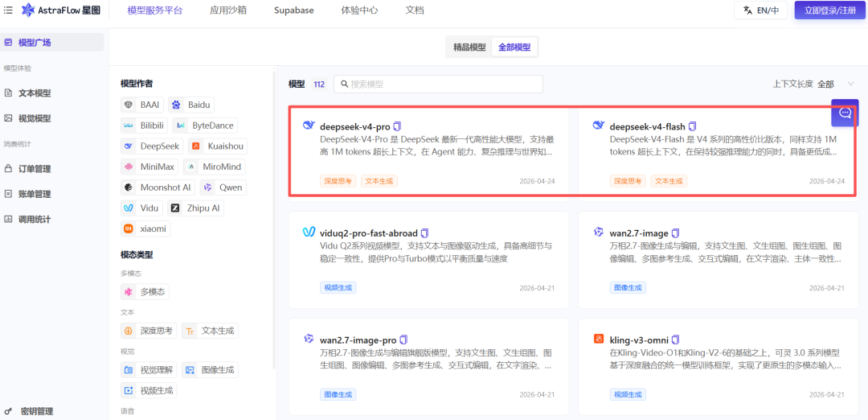868x420 pixels.
Task: Filter by DeepSeek author
Action: pyautogui.click(x=152, y=146)
